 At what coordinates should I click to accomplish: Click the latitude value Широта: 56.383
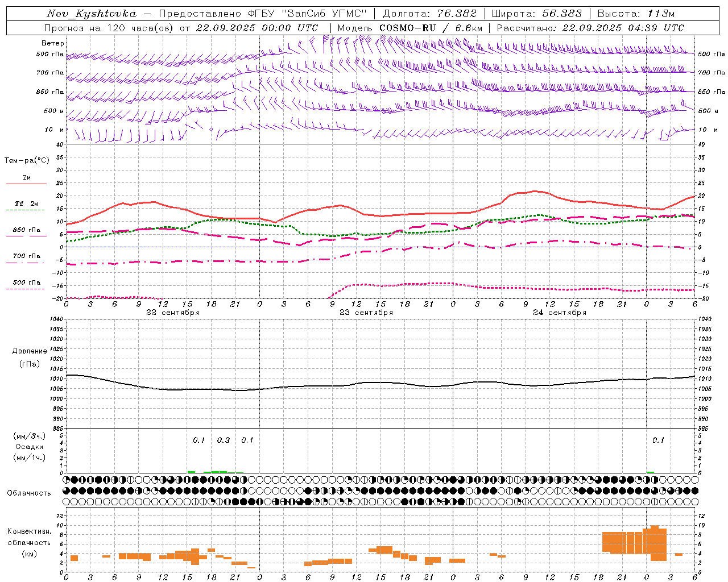pos(536,14)
